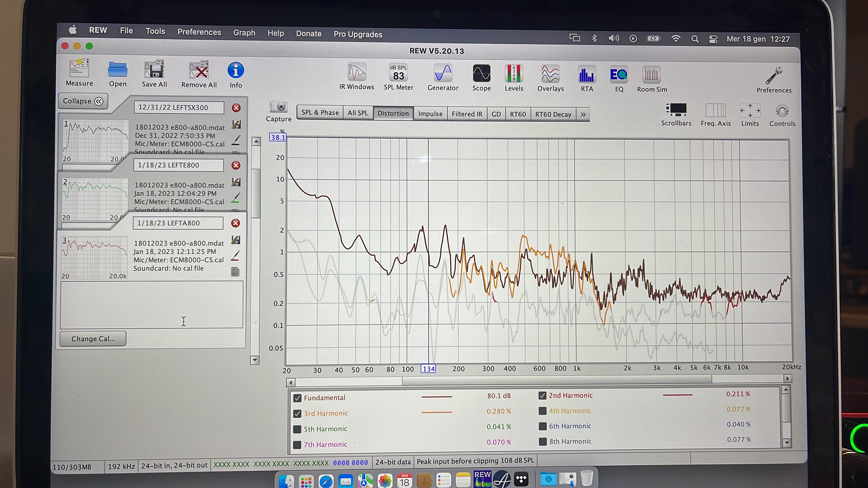Image resolution: width=868 pixels, height=488 pixels.
Task: Click the LEFTE800 green trace colour icon
Action: click(x=236, y=198)
